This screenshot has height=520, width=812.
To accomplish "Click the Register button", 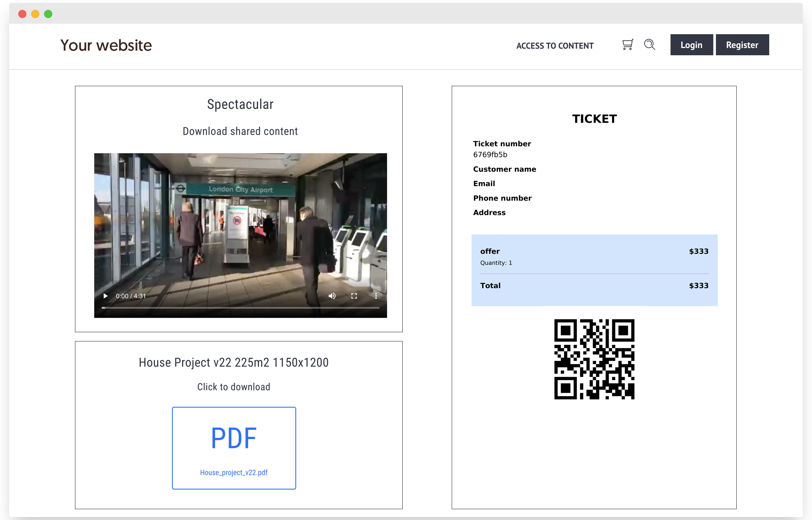I will click(x=742, y=45).
